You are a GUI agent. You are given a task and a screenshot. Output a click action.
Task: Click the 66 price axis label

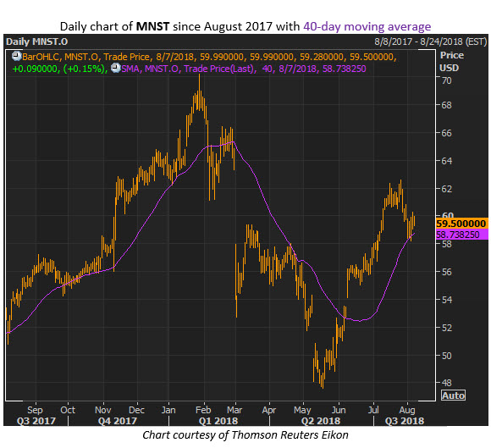click(x=446, y=133)
